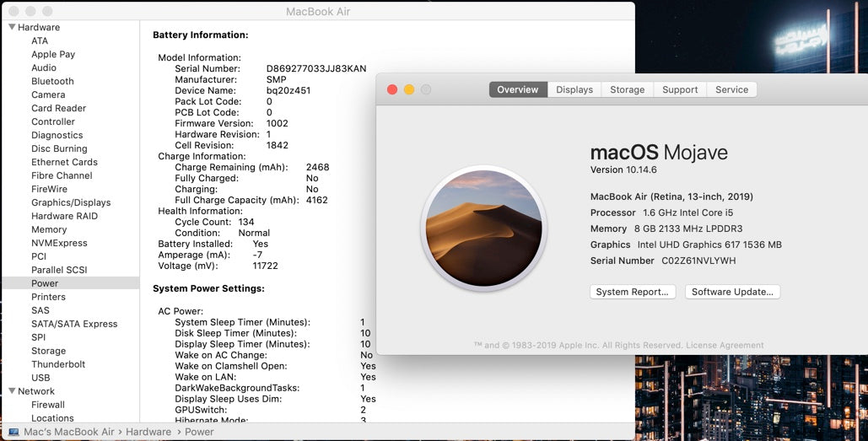Open the Storage tab
The height and width of the screenshot is (441, 868).
click(627, 89)
